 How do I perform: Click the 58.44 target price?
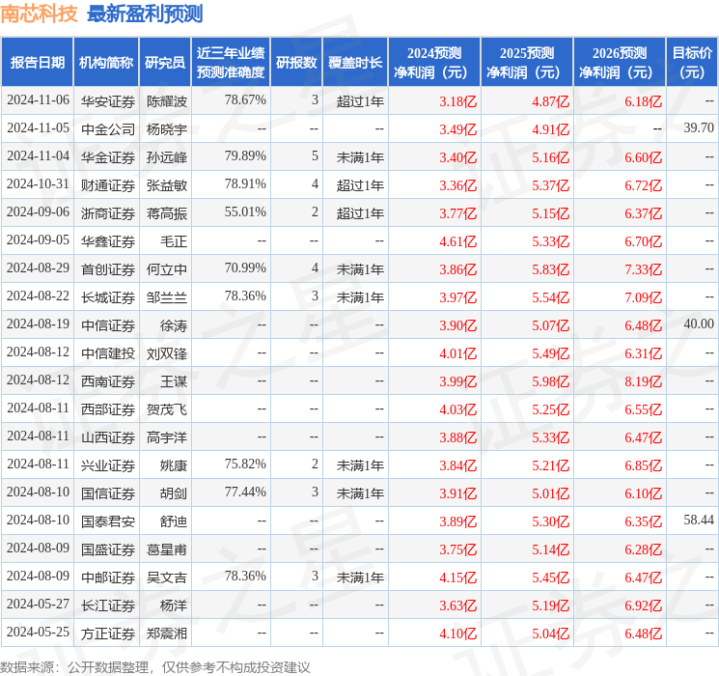tap(699, 520)
